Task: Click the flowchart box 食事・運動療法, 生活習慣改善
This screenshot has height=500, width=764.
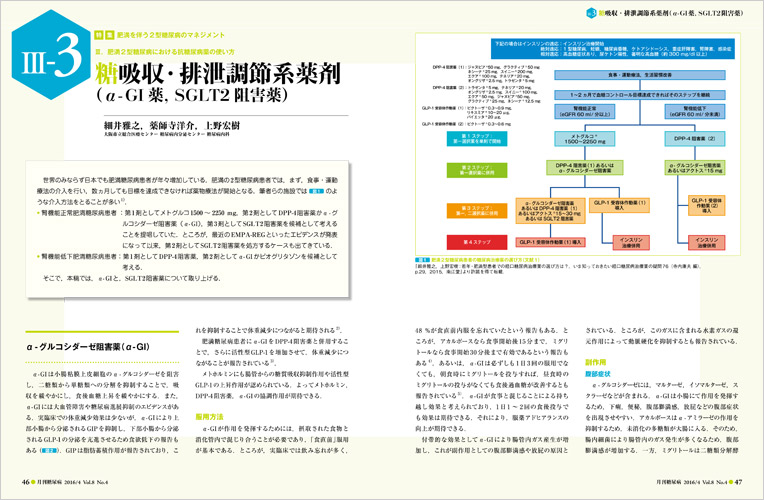Action: 640,75
